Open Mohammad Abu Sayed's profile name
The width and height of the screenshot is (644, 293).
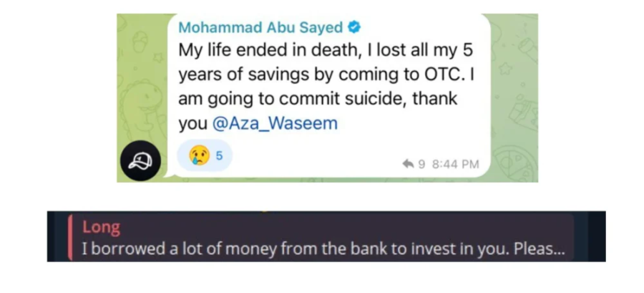260,28
